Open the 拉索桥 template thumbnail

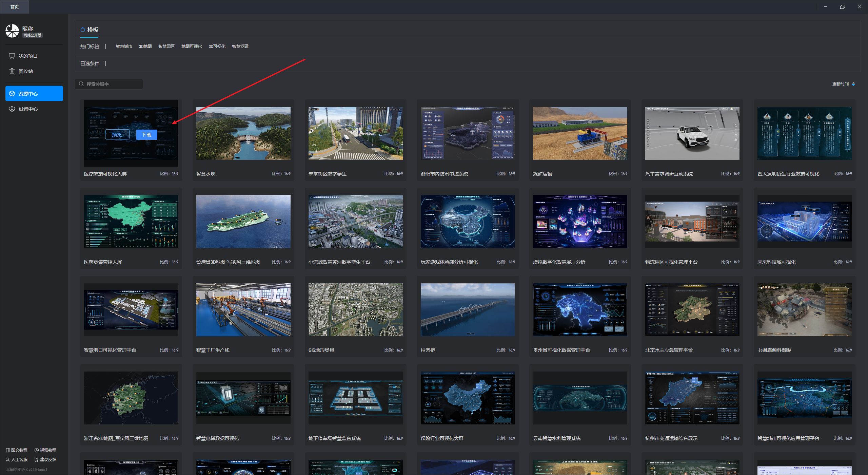pos(468,310)
